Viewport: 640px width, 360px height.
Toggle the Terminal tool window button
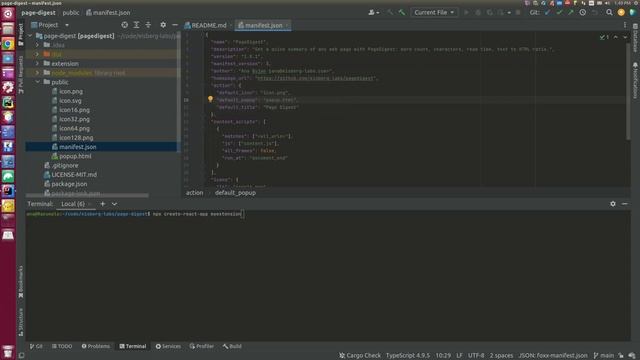pos(133,346)
